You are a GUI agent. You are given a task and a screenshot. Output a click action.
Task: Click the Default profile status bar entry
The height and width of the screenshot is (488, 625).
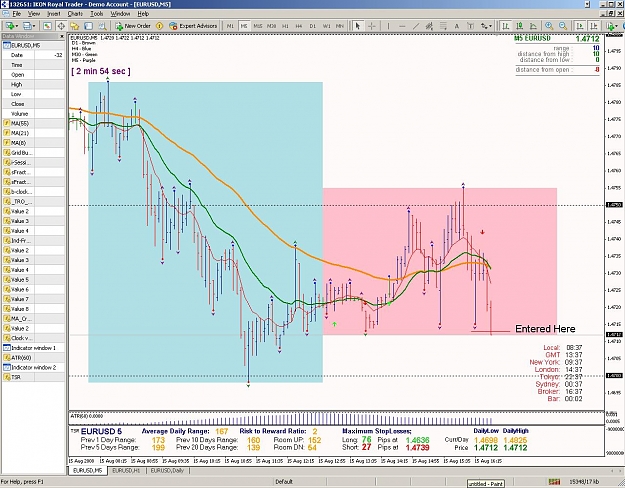[x=284, y=482]
